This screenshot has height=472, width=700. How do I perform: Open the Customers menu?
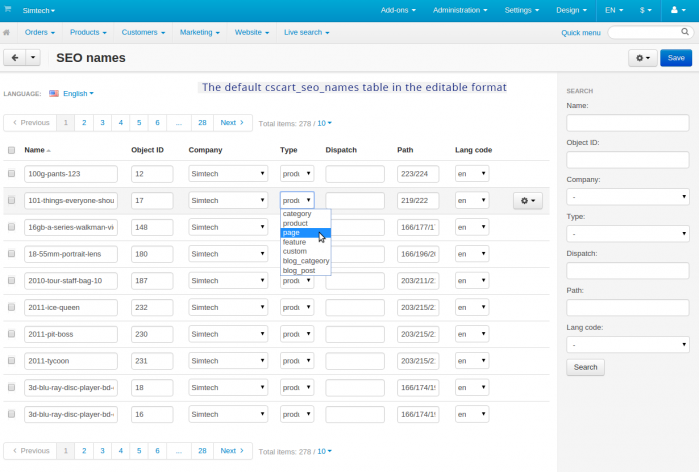pyautogui.click(x=143, y=32)
